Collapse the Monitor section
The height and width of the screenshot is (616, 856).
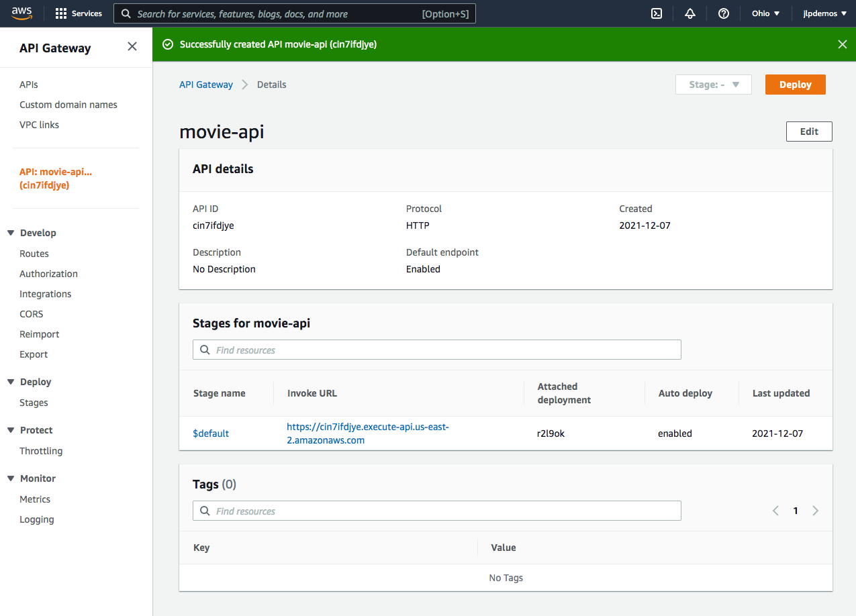11,478
